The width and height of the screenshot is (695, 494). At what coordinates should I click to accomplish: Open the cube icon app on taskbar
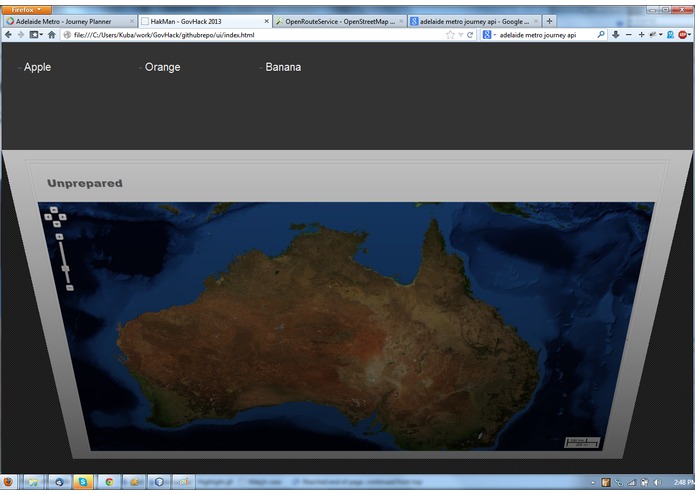(x=159, y=482)
